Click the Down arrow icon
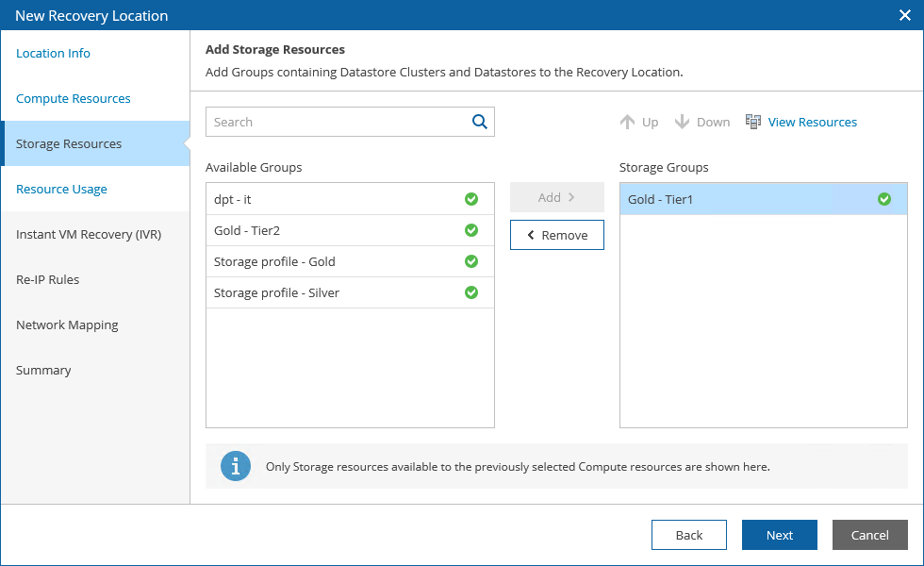The image size is (924, 566). pos(683,122)
